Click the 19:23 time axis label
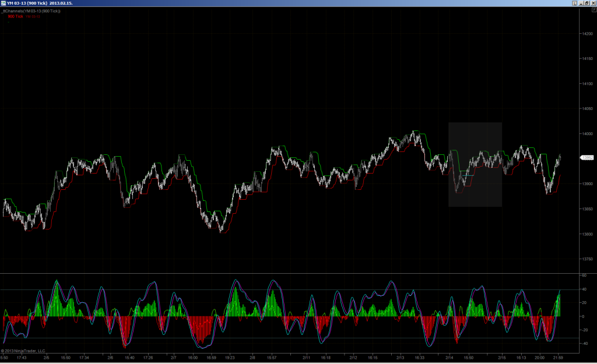 (230, 358)
